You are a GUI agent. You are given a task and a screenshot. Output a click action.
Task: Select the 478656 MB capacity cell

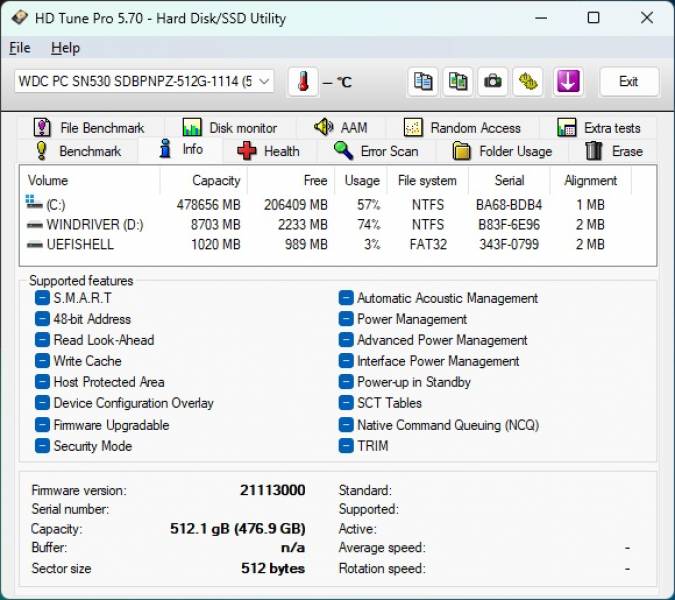point(208,205)
